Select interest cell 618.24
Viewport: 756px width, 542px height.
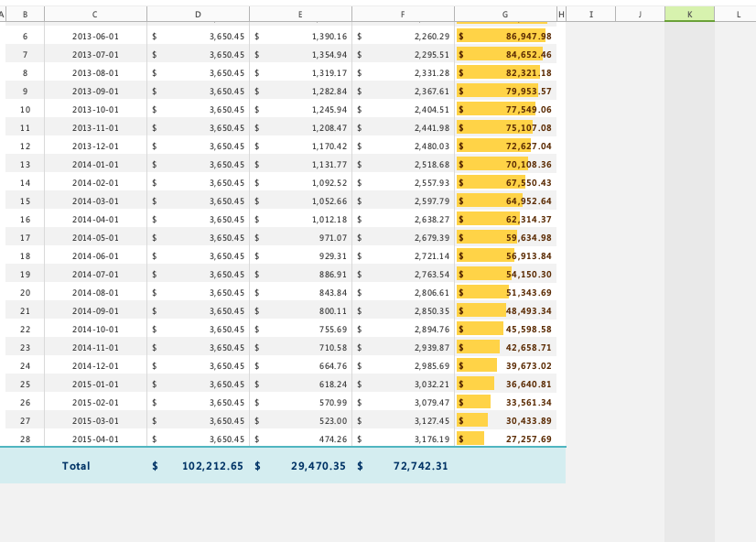(x=300, y=385)
